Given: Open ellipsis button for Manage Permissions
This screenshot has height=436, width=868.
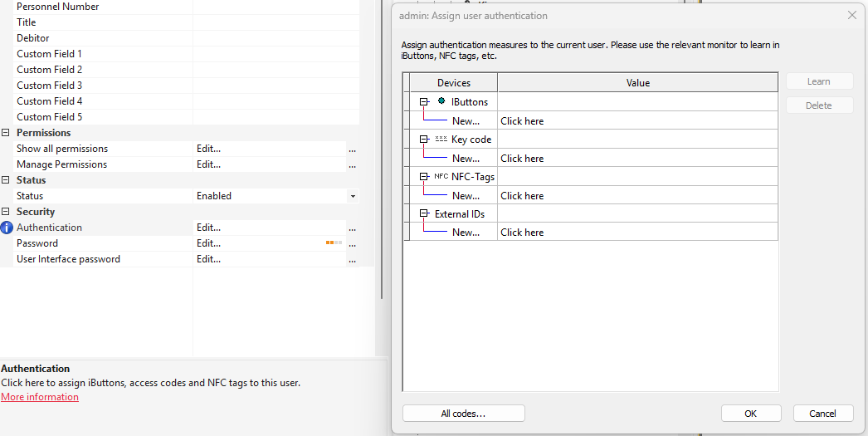Looking at the screenshot, I should click(353, 165).
